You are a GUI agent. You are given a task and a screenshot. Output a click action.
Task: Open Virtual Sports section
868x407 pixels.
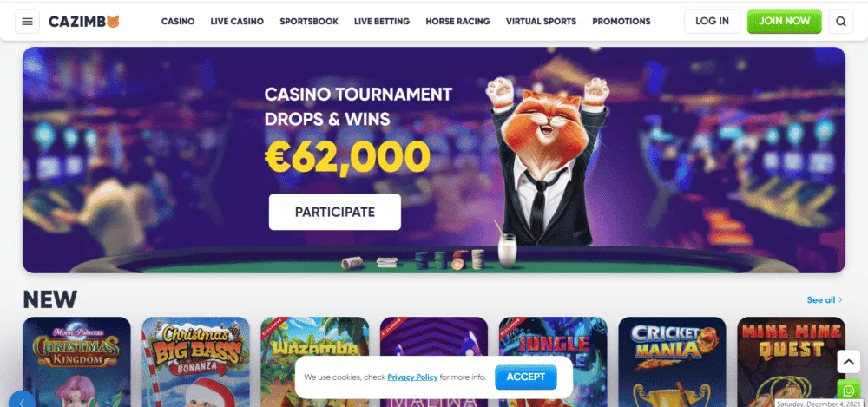(541, 22)
